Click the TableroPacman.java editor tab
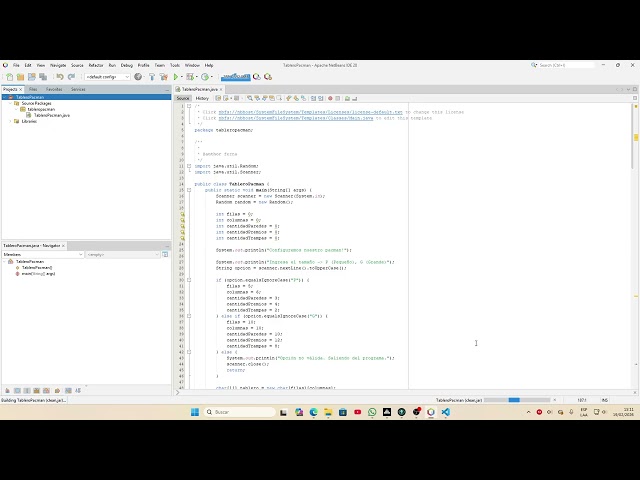The image size is (640, 480). point(199,89)
